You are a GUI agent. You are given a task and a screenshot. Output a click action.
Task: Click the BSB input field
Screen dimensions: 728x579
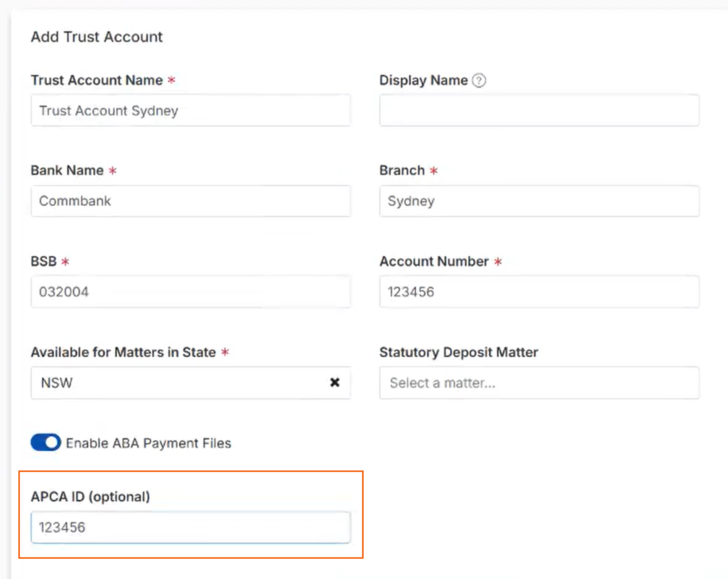190,292
